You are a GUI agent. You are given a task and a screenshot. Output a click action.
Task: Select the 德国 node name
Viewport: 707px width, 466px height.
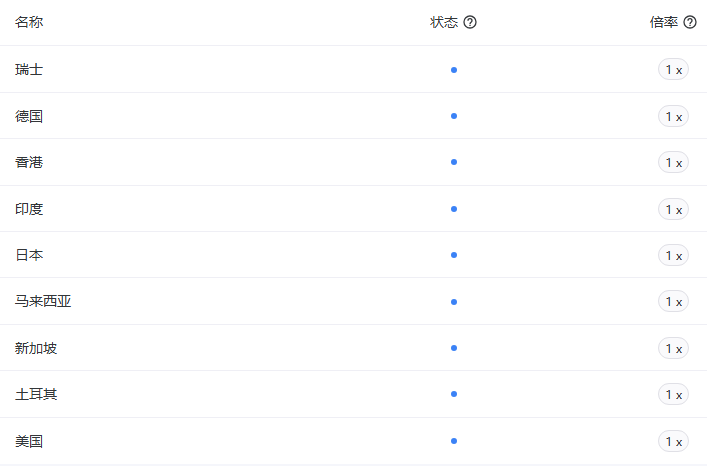(x=29, y=116)
